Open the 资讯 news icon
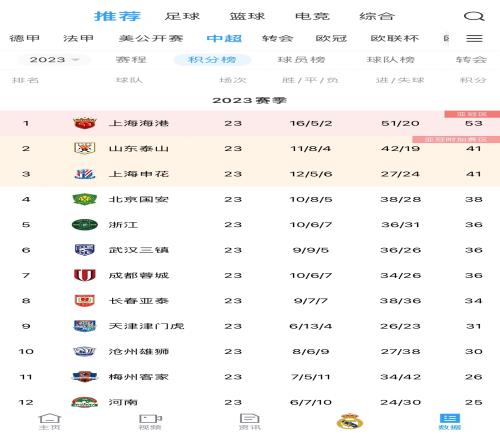Viewport: 500px width, 440px height. 250,422
